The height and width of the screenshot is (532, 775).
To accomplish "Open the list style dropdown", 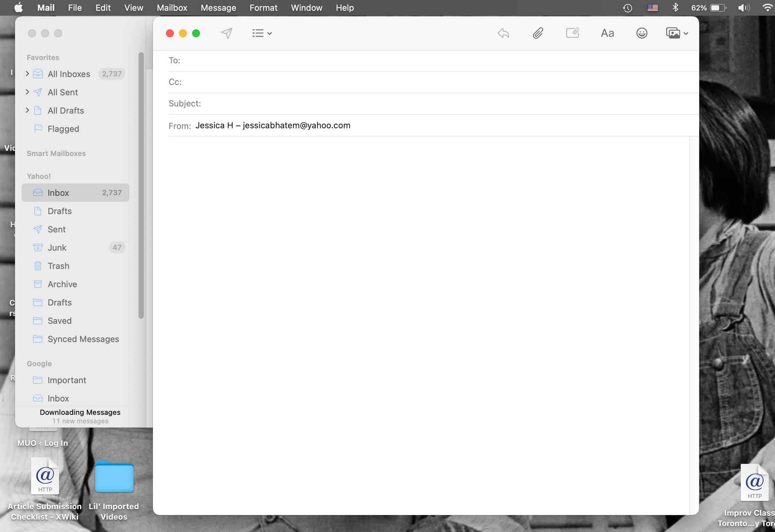I will pyautogui.click(x=262, y=33).
